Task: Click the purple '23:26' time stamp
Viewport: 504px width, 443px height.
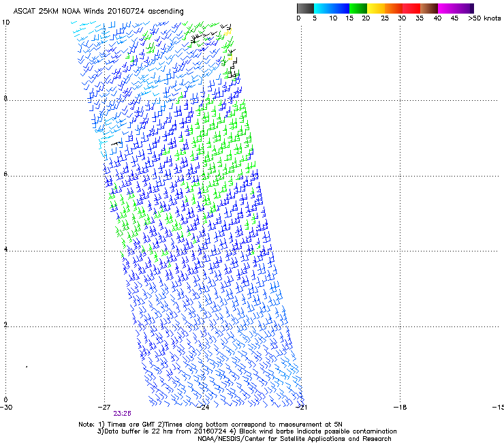Action: (122, 414)
